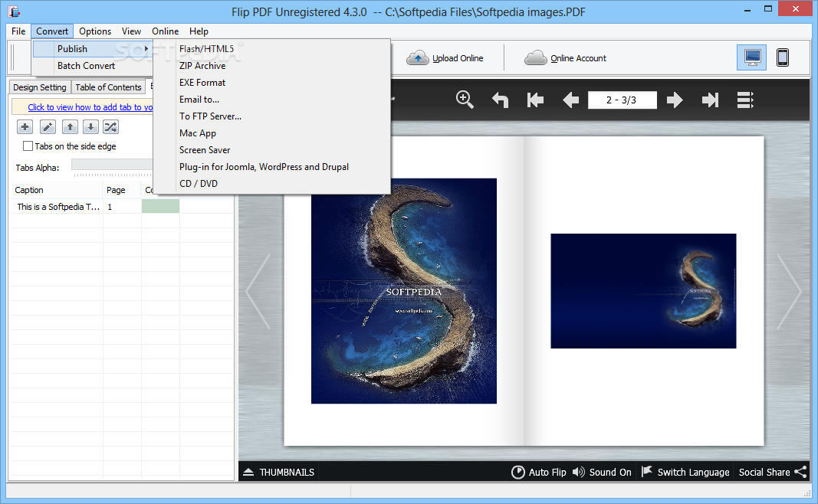
Task: Open the table of contents list icon
Action: click(745, 100)
